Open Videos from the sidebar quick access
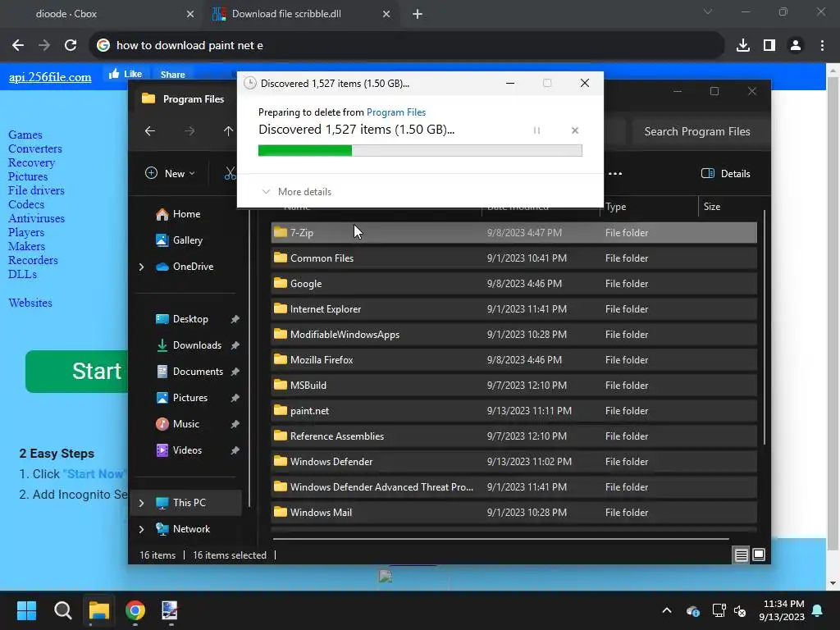 tap(185, 450)
